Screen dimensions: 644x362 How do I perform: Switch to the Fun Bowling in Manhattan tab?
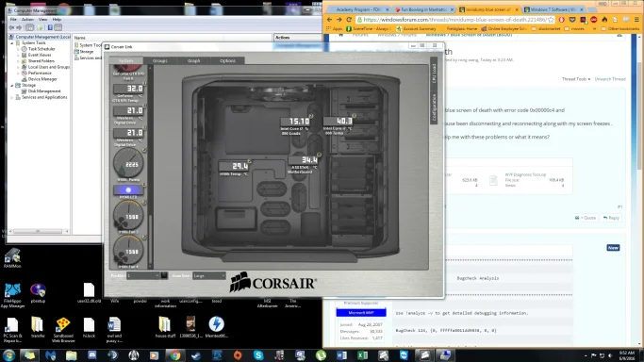click(424, 9)
